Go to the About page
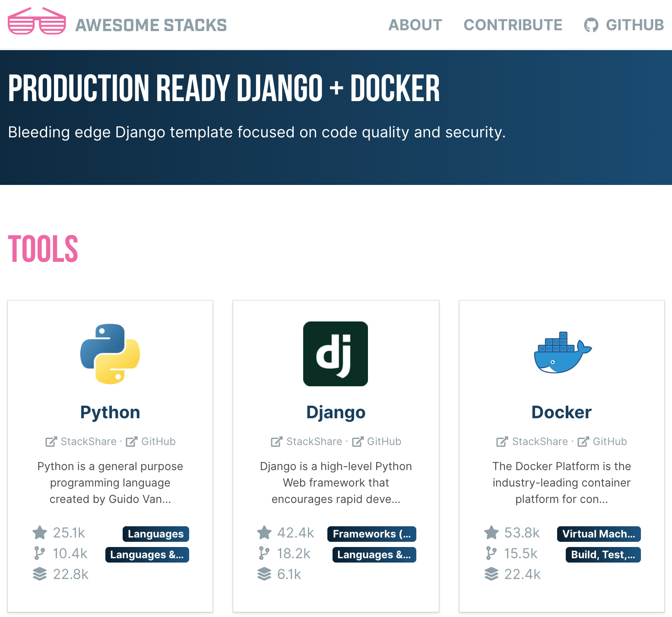 (415, 25)
